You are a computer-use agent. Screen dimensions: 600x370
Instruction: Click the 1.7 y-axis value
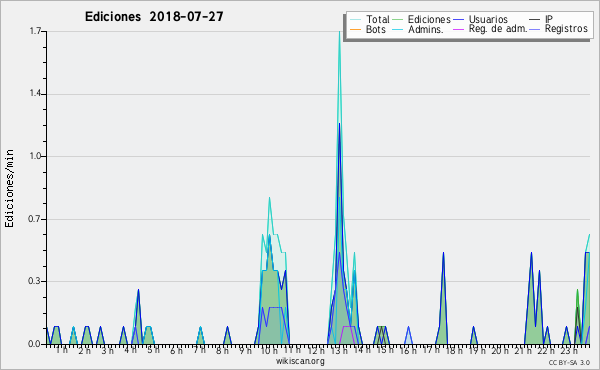35,31
